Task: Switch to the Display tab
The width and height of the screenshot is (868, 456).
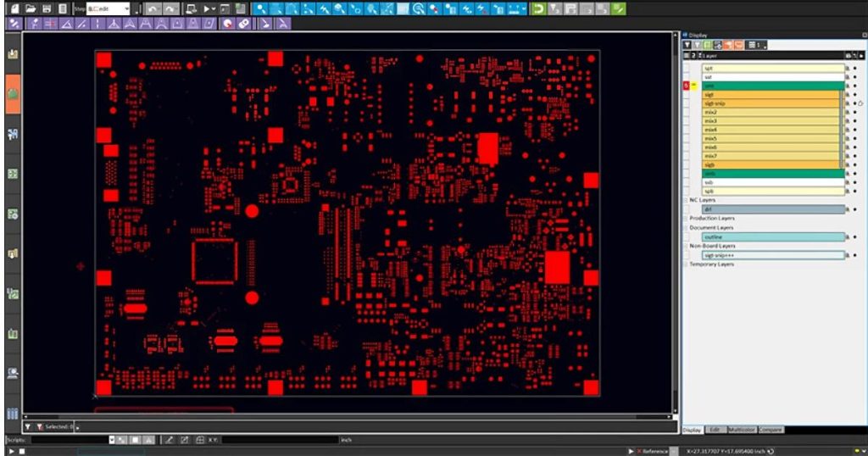Action: click(x=692, y=430)
